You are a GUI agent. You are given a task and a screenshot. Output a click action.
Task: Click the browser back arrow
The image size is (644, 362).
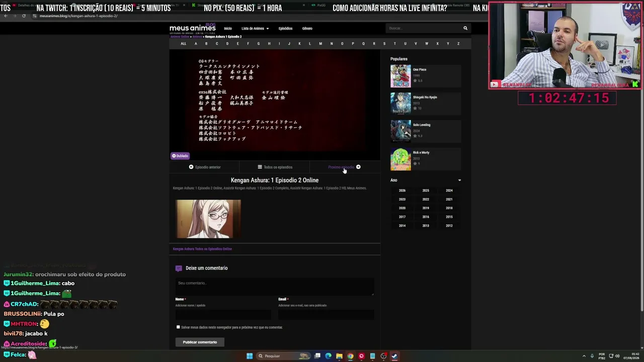pos(6,16)
